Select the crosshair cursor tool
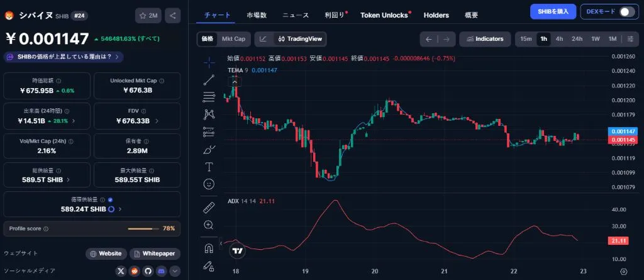The width and height of the screenshot is (644, 280). (x=209, y=62)
